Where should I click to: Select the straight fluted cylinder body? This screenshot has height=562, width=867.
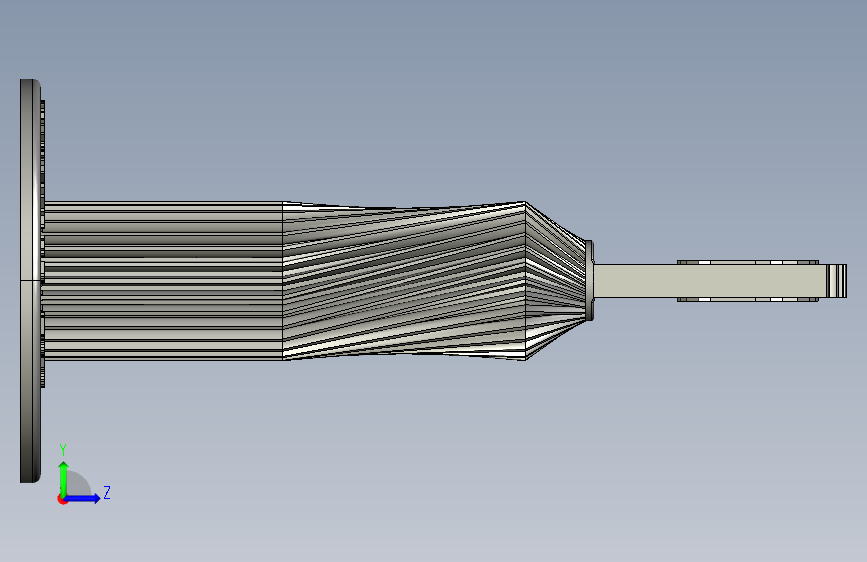[x=163, y=280]
